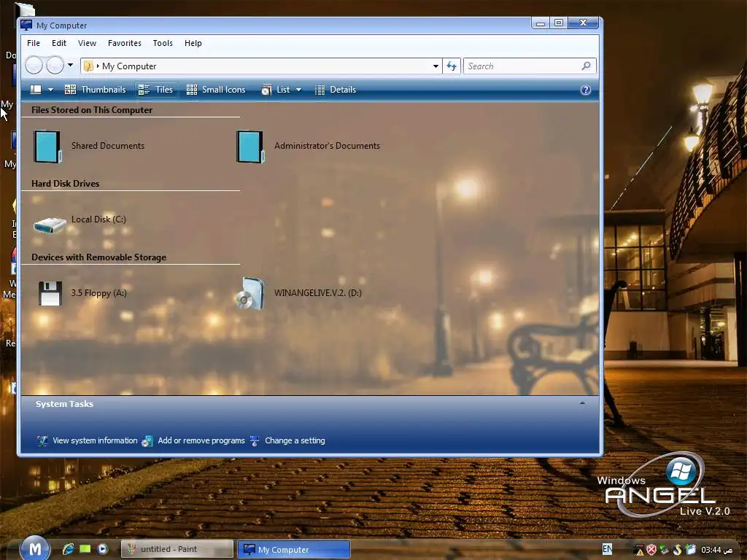
Task: Click My Computer taskbar button
Action: (294, 549)
